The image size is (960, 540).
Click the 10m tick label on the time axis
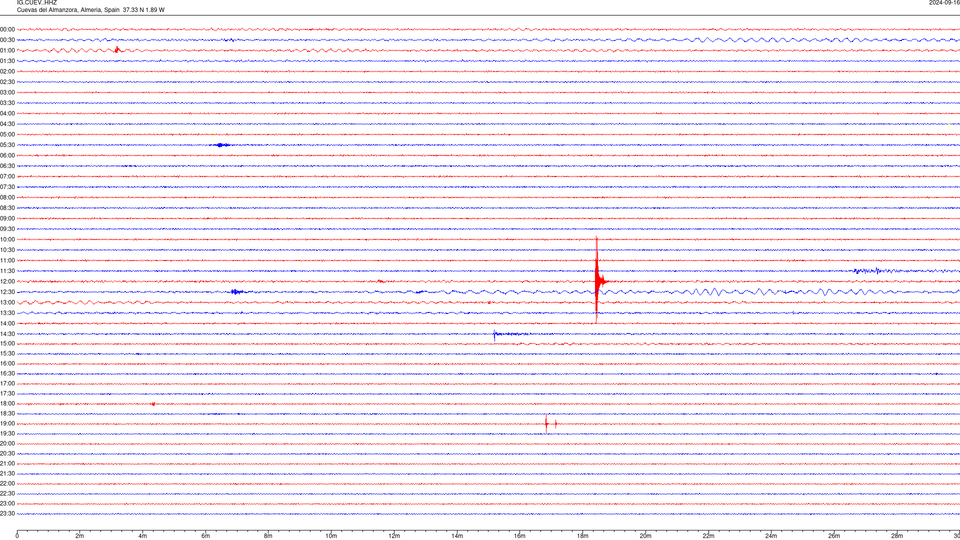pyautogui.click(x=331, y=536)
